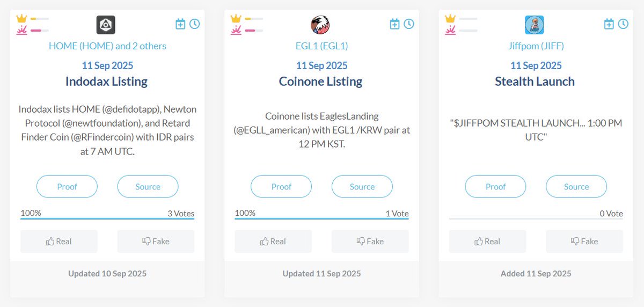This screenshot has width=644, height=307.
Task: Vote Real on Coinone Listing
Action: tap(273, 242)
